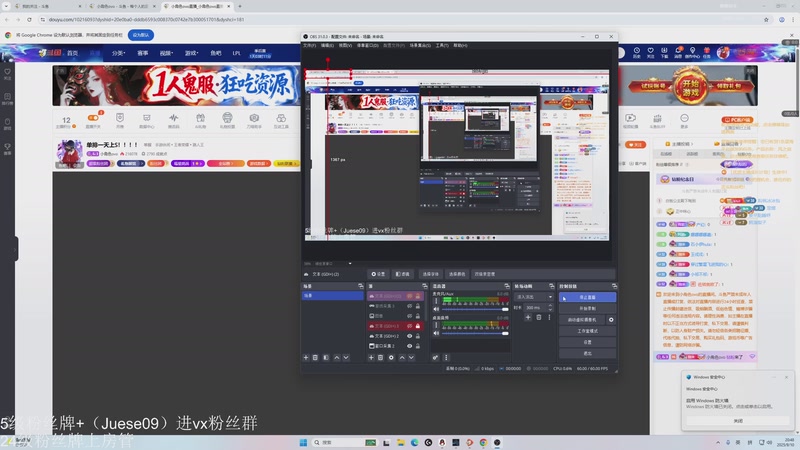Toggle the 直播开关 switch on Douyu
The image size is (800, 450).
tap(93, 120)
